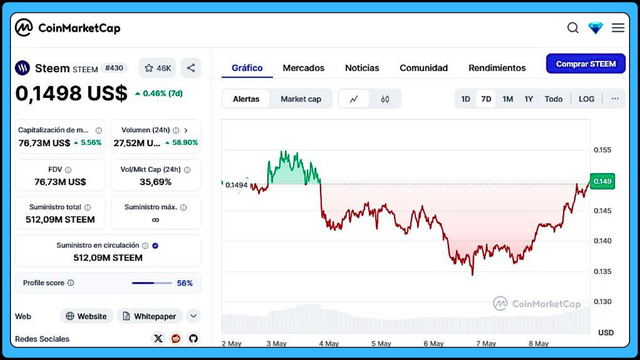This screenshot has height=360, width=640.
Task: Click the Steem coin logo icon
Action: (22, 68)
